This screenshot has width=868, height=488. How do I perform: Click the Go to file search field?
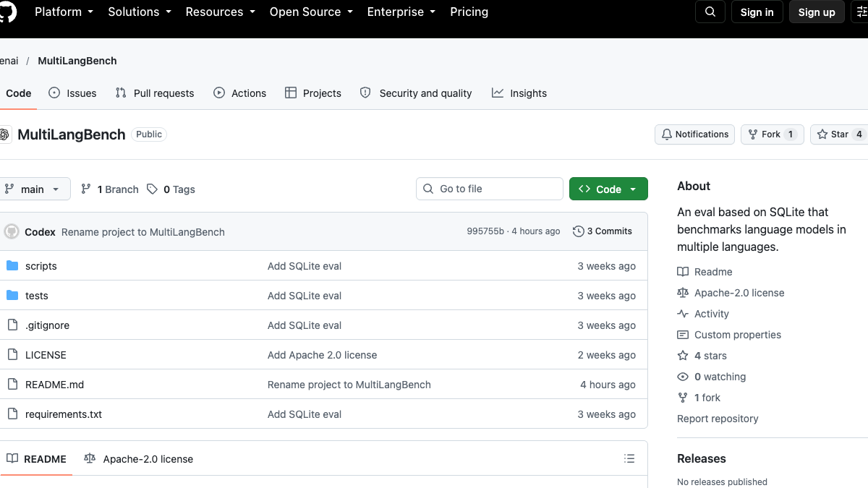tap(490, 189)
